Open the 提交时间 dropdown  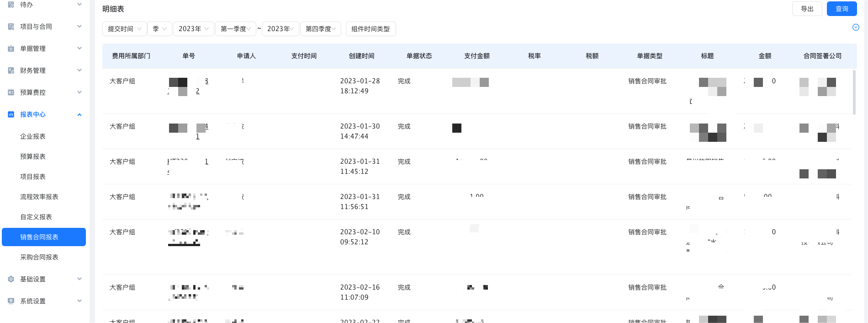(124, 29)
